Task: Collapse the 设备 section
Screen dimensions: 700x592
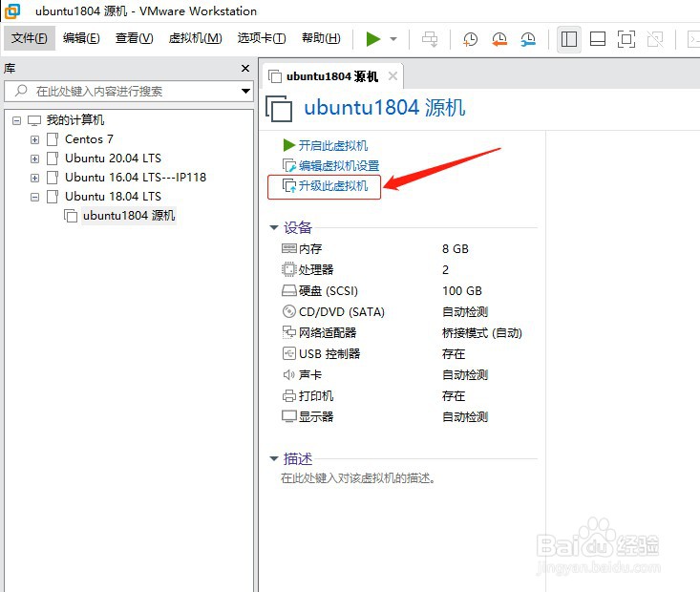Action: click(274, 227)
